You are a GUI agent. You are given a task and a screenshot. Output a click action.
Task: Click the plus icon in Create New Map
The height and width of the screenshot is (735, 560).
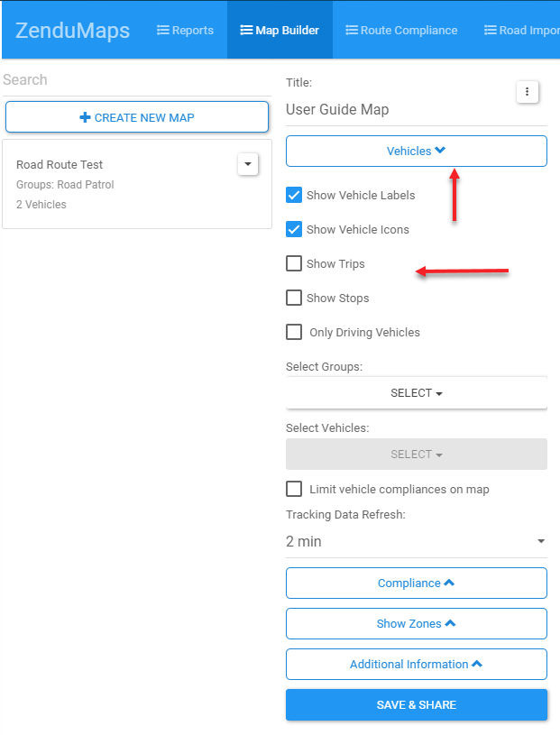[85, 117]
